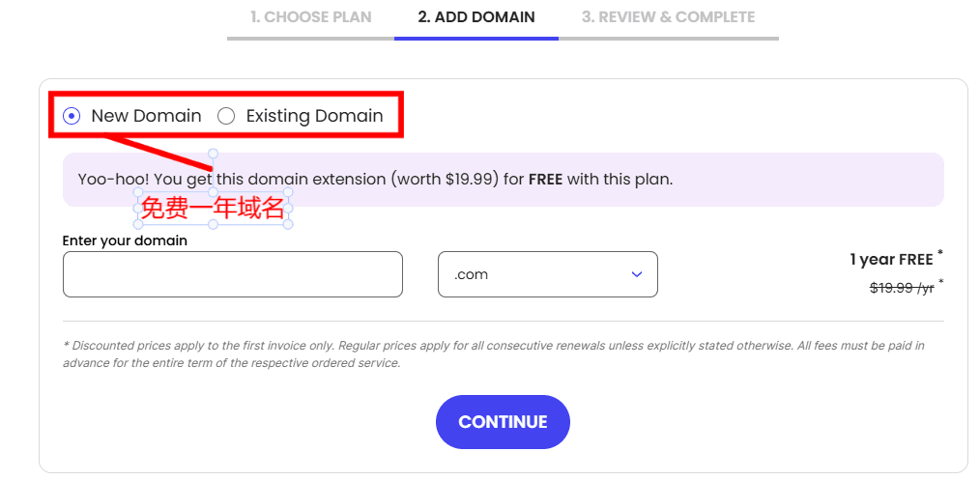The width and height of the screenshot is (980, 480).
Task: Click the dropdown chevron arrow icon
Action: (637, 274)
